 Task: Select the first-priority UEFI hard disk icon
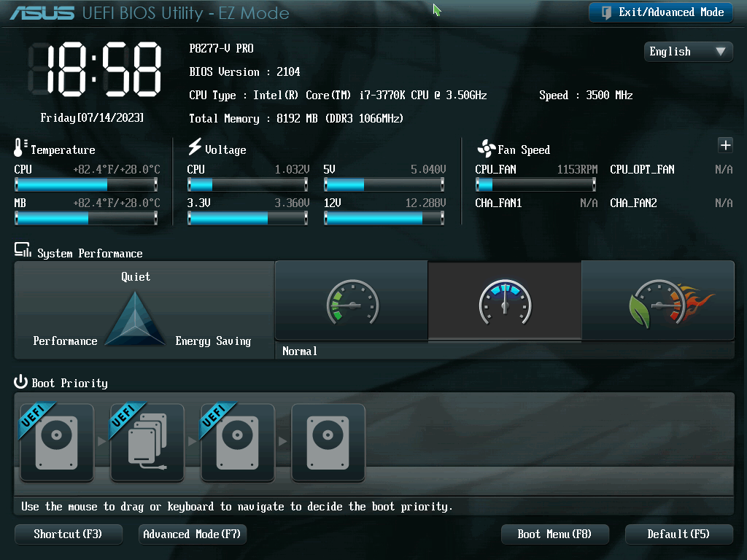pos(57,443)
